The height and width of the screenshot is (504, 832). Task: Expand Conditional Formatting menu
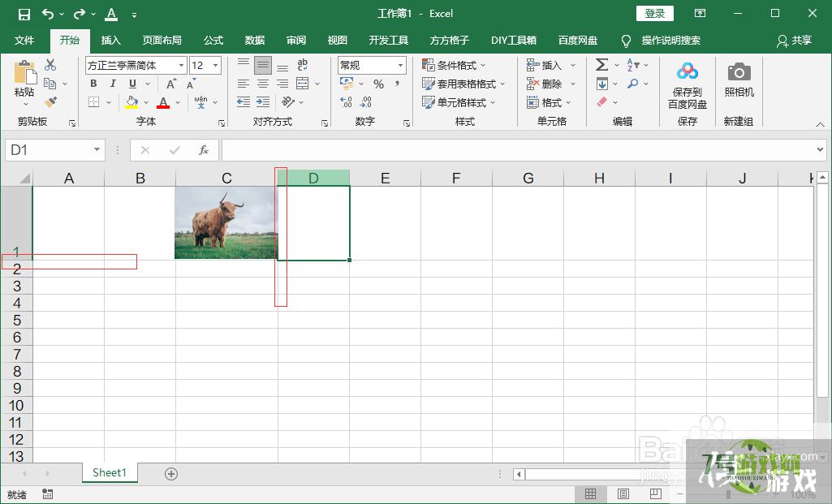(x=453, y=65)
